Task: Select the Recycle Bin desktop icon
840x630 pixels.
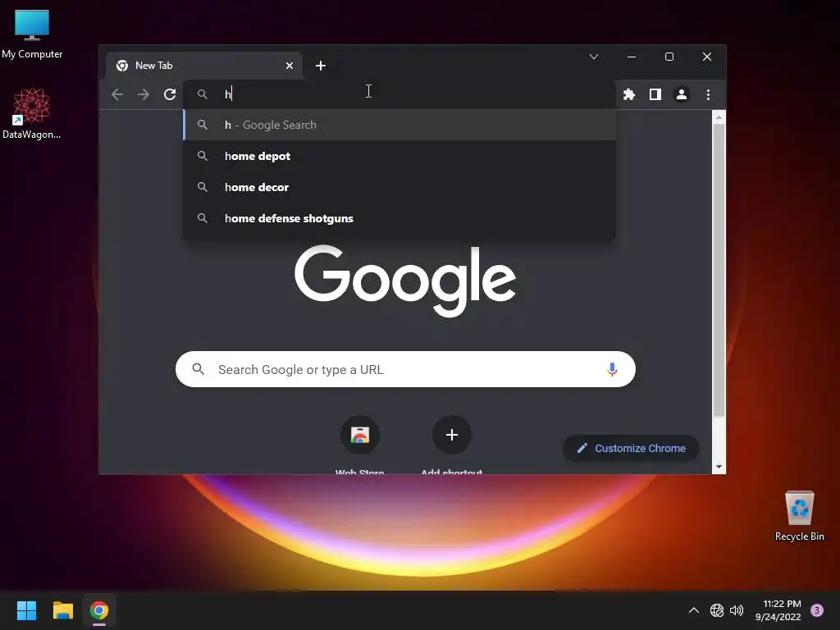Action: click(799, 515)
